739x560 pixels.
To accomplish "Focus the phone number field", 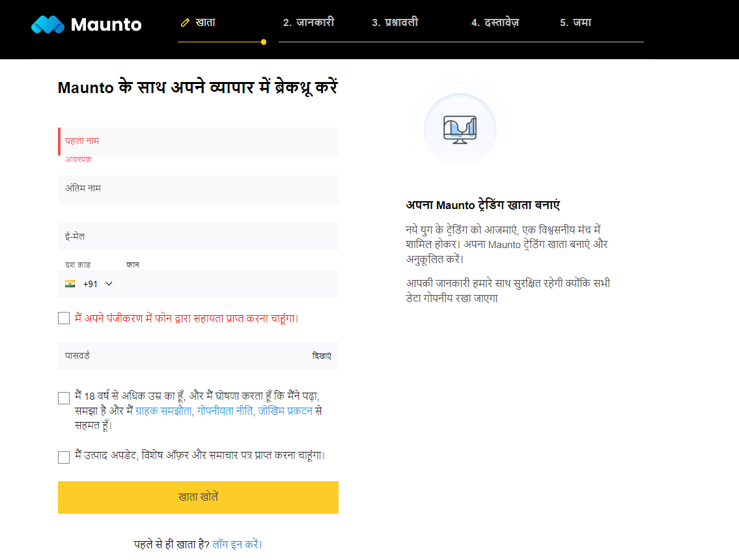I will click(x=229, y=285).
